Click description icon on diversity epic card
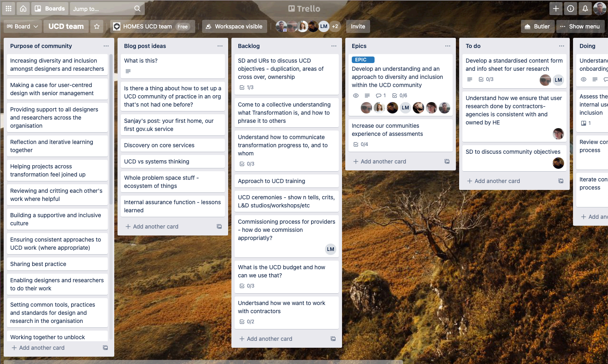The width and height of the screenshot is (608, 364). (x=367, y=96)
